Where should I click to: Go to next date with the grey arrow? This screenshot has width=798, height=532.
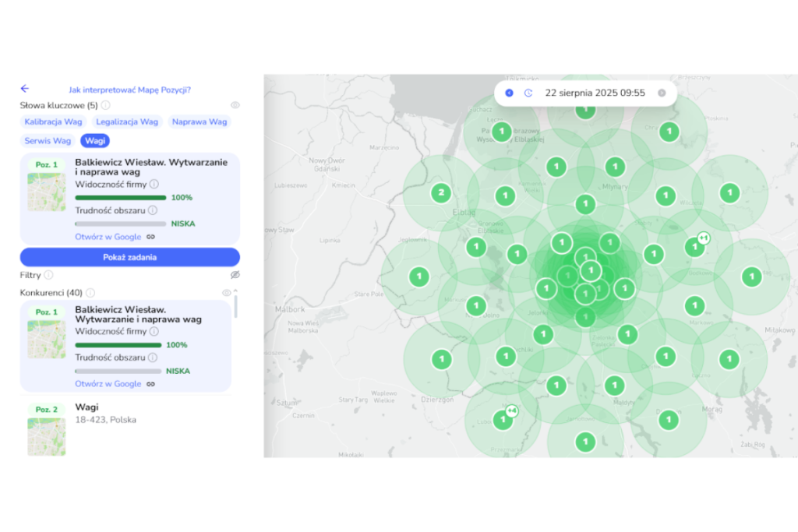[x=662, y=93]
